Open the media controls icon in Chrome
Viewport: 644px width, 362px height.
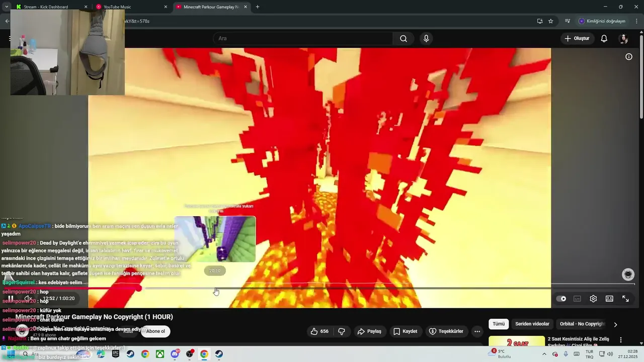tap(568, 21)
